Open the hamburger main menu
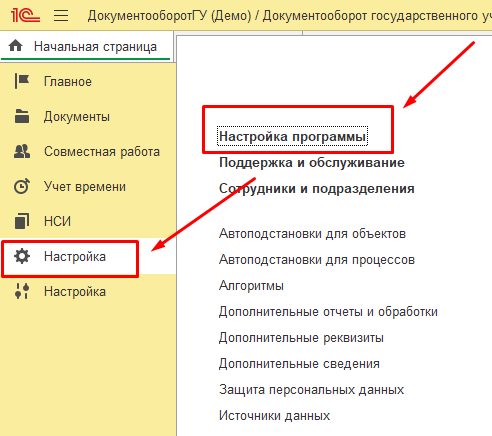The image size is (492, 436). pos(61,16)
